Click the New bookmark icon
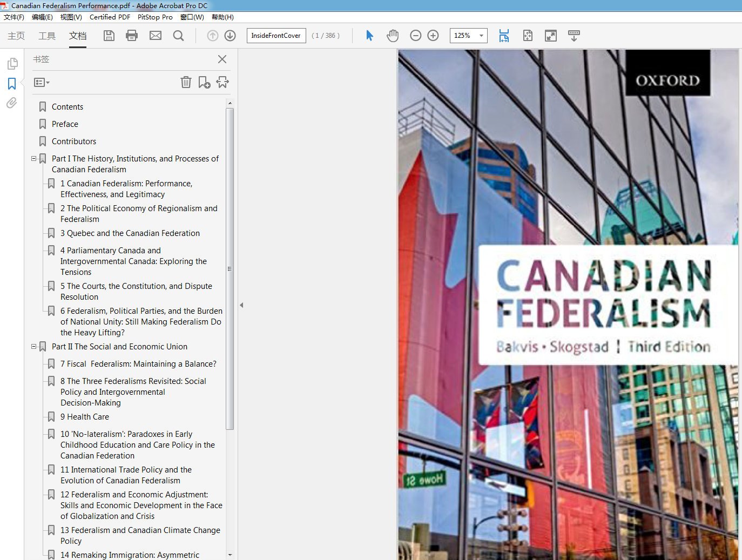This screenshot has width=742, height=560. pyautogui.click(x=204, y=82)
